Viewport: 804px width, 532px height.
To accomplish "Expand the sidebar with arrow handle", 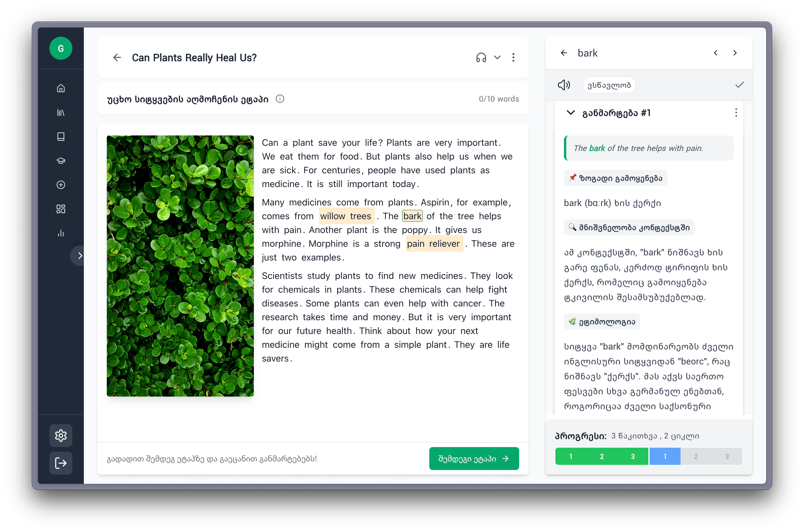I will tap(79, 255).
